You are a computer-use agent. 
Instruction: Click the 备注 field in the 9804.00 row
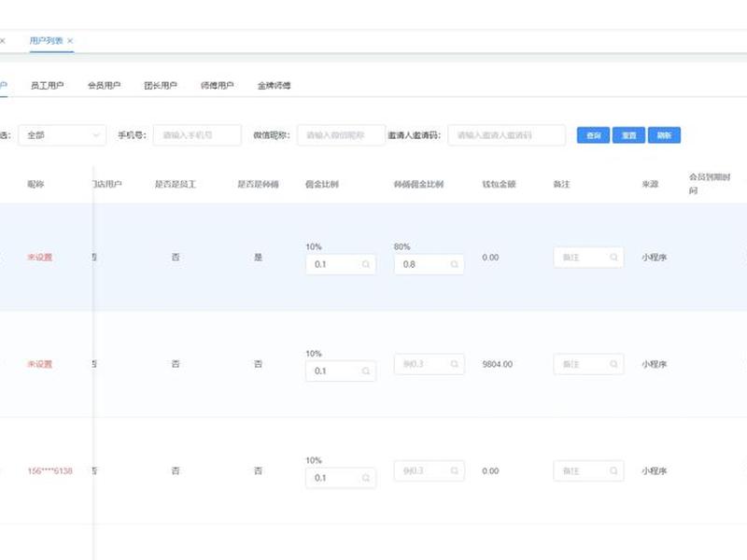588,364
